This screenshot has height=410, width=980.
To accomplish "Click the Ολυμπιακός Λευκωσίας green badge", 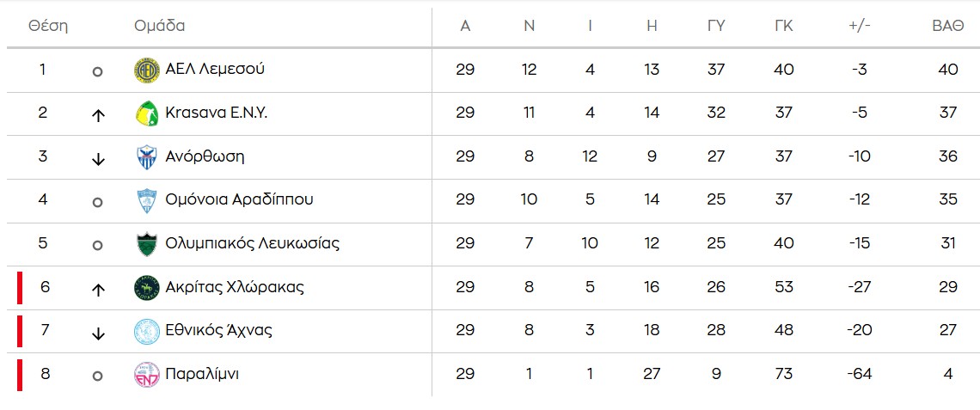I will click(x=147, y=244).
